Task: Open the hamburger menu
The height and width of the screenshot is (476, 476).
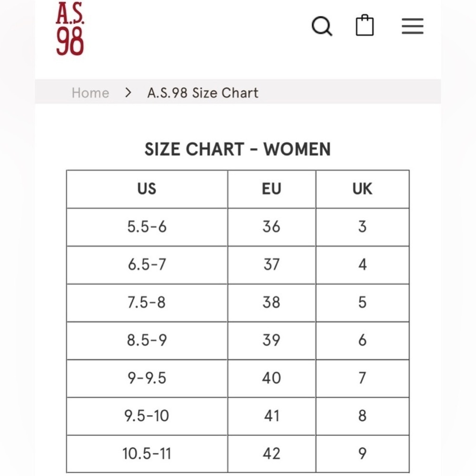Action: pyautogui.click(x=412, y=26)
